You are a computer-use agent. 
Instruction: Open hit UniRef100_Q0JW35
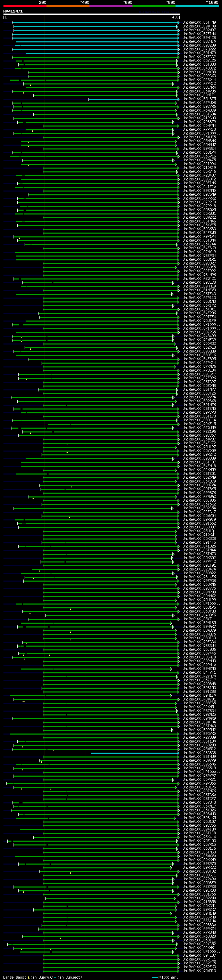199,500
